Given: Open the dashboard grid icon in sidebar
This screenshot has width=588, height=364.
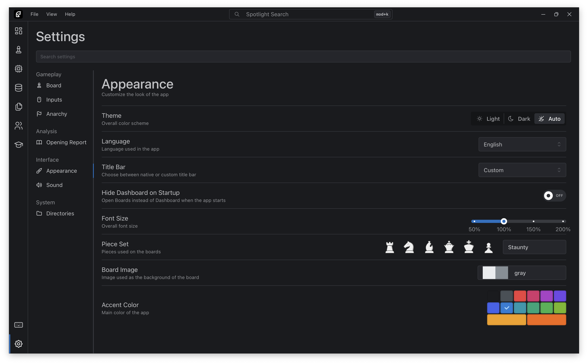Looking at the screenshot, I should tap(19, 31).
